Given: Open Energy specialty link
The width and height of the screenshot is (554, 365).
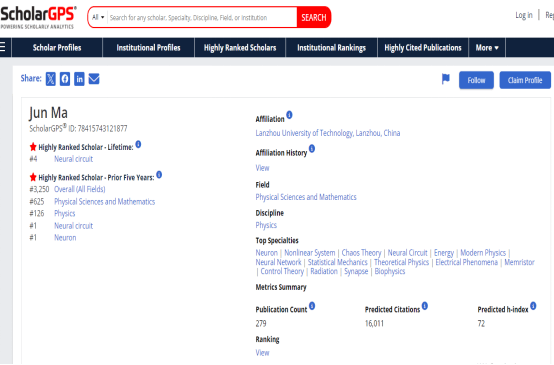Looking at the screenshot, I should click(x=444, y=253).
